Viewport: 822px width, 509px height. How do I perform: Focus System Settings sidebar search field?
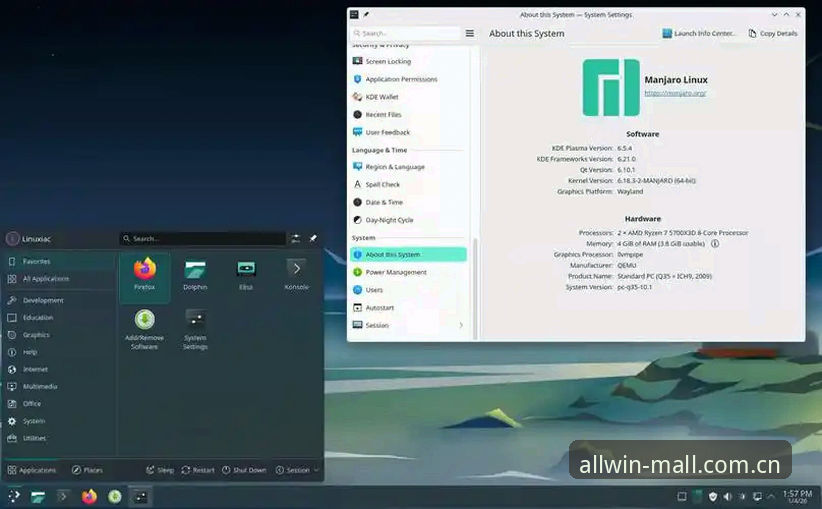tap(405, 33)
